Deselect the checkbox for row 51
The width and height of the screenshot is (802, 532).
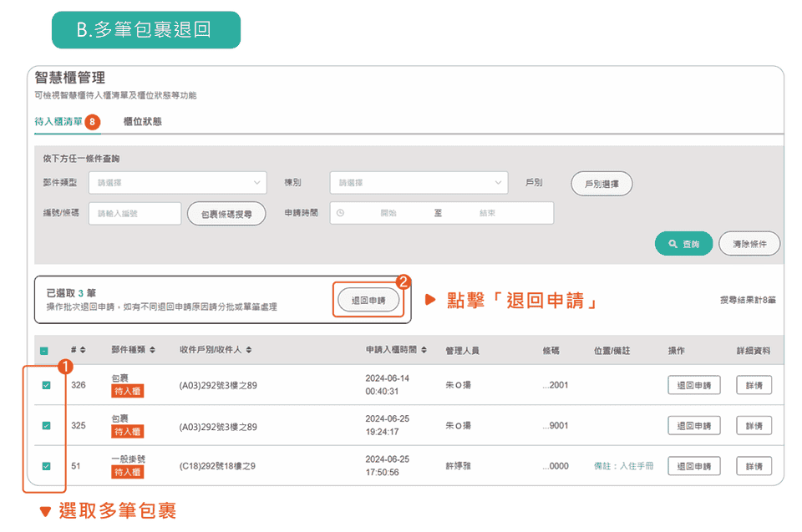click(x=46, y=466)
